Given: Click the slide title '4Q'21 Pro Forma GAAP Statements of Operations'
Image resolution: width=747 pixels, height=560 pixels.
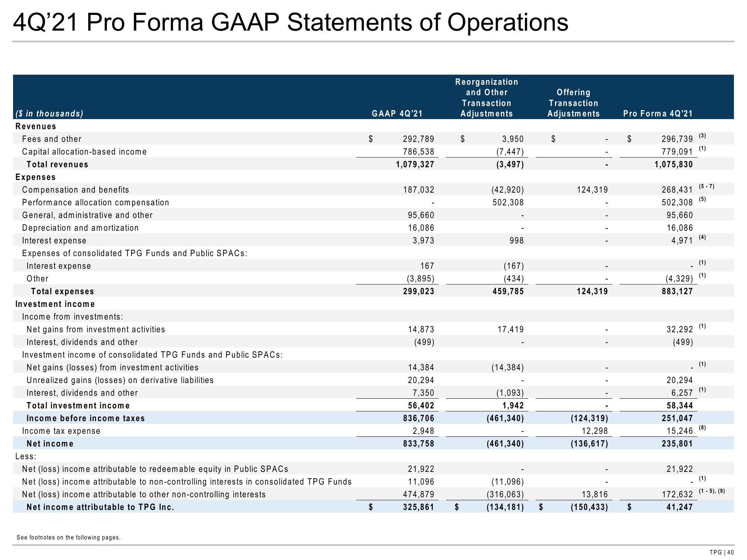Looking at the screenshot, I should click(x=291, y=22).
